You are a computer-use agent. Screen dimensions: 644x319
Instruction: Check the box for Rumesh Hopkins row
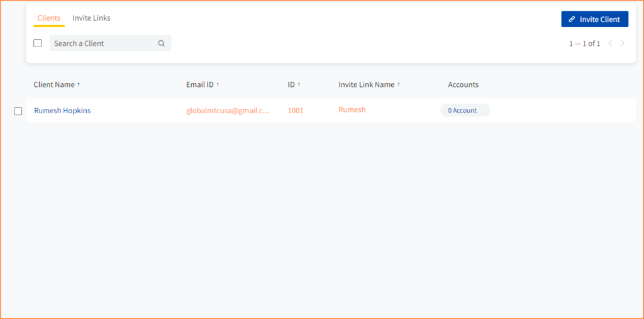[18, 111]
